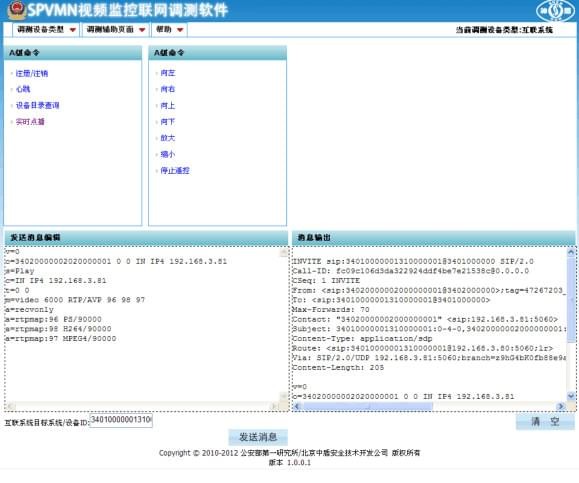Open the 设备目录查询 link

[x=37, y=105]
